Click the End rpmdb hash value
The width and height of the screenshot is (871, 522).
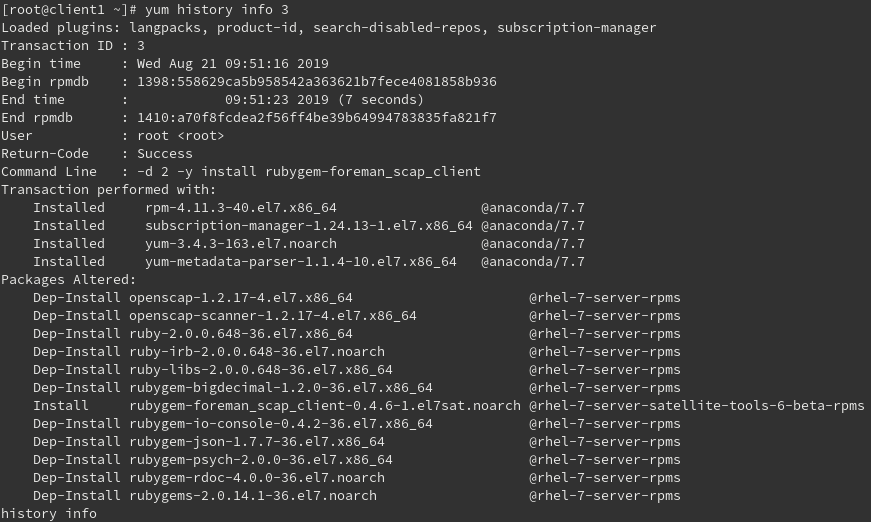coord(316,117)
